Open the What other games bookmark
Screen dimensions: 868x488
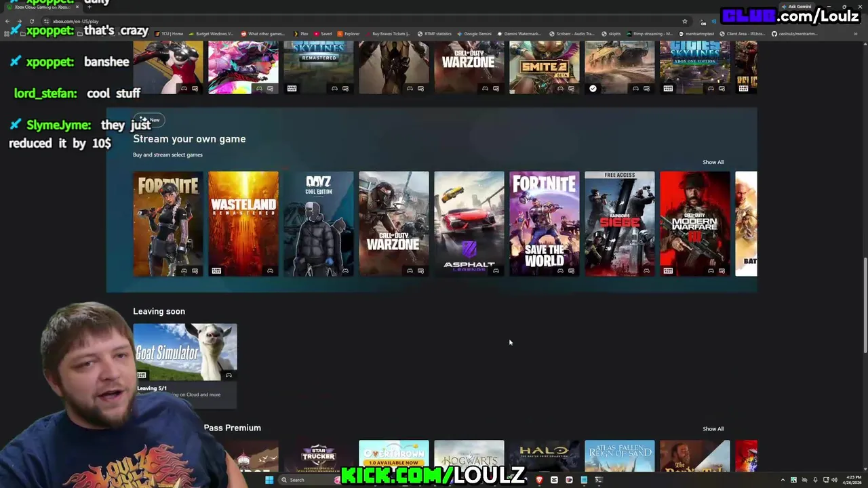[263, 34]
